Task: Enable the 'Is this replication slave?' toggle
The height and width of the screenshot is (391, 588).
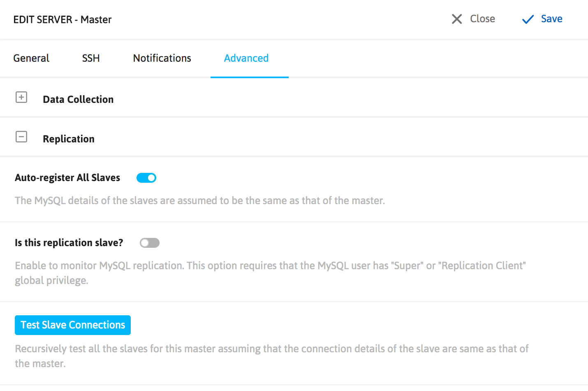Action: pos(150,243)
